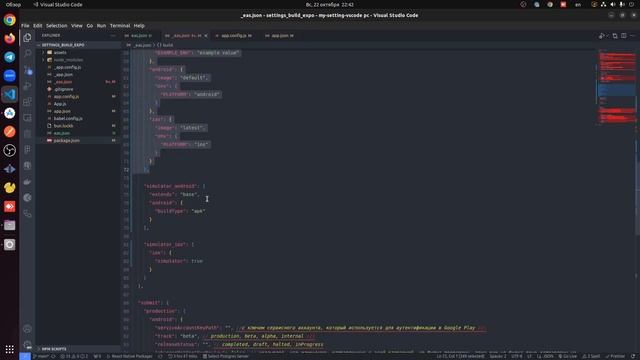The image size is (640, 360).
Task: Open the Accounts icon in the activity bar
Action: point(27,329)
